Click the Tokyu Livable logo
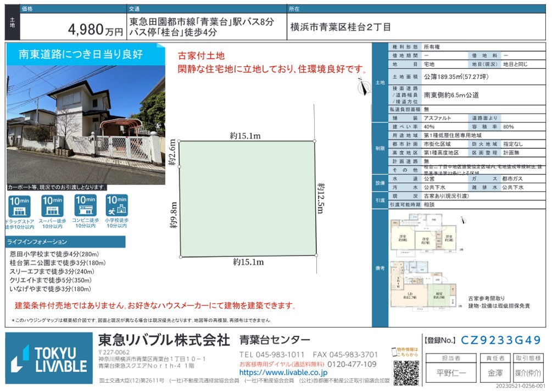 tap(49, 359)
